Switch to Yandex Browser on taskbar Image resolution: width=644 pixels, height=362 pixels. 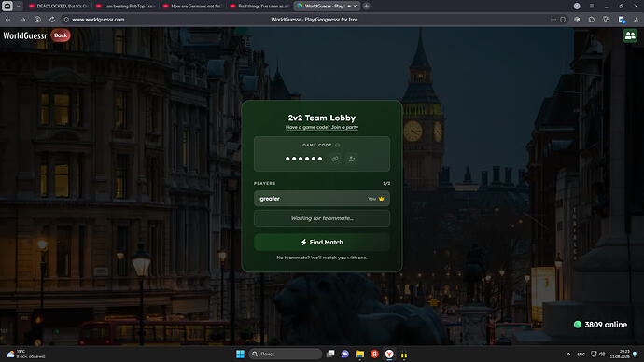(389, 354)
